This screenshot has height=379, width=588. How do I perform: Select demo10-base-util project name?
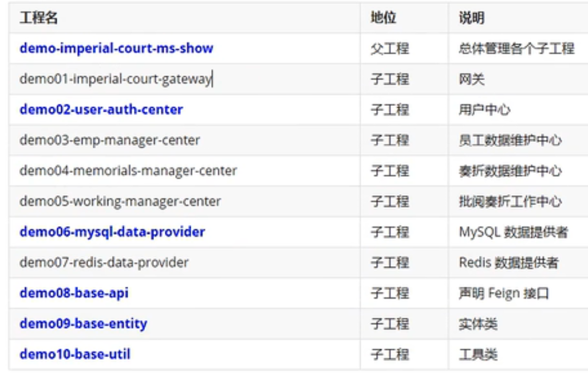pos(75,354)
